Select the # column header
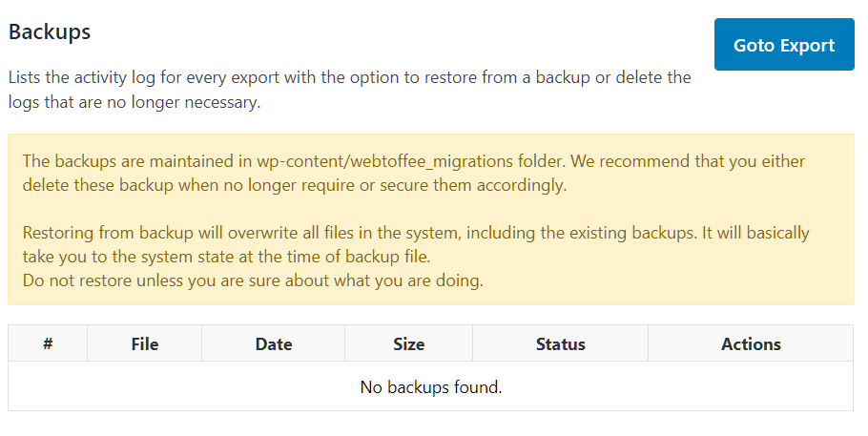This screenshot has height=436, width=868. (48, 343)
